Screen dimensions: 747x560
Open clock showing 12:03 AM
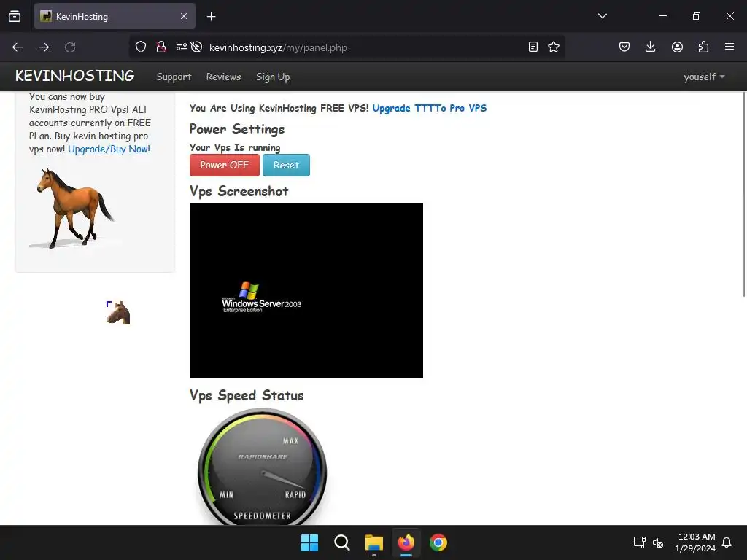click(695, 542)
